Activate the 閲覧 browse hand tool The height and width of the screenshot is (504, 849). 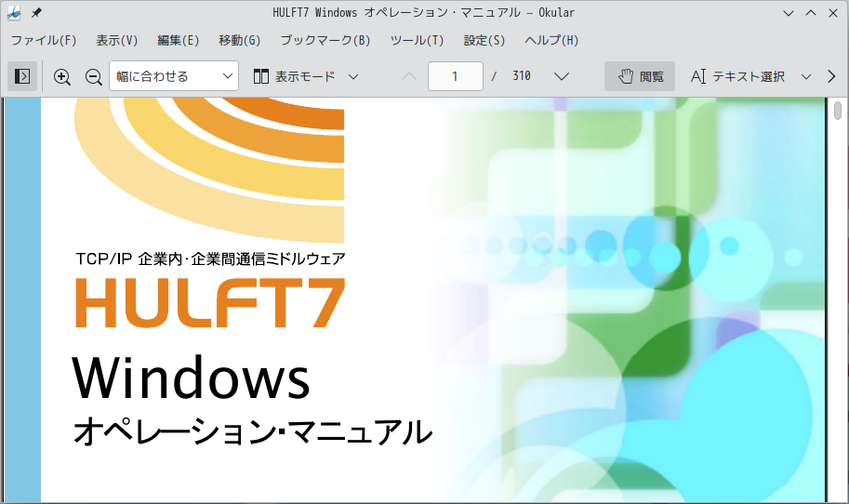click(640, 76)
